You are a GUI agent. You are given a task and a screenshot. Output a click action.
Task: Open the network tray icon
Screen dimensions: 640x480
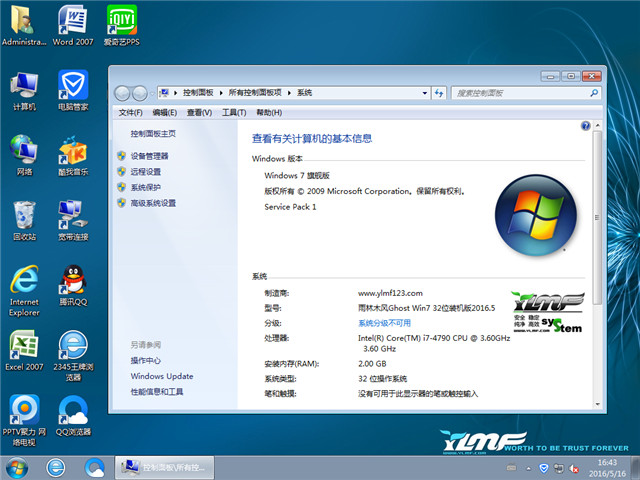click(558, 468)
